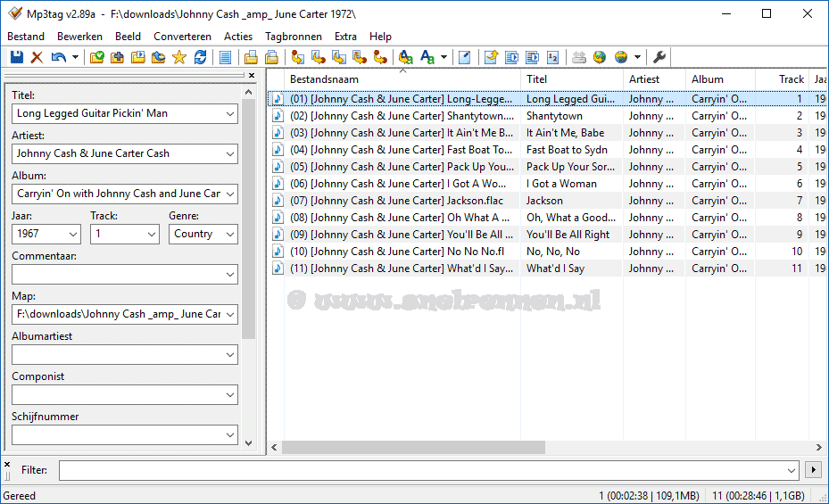Close the Filter bar with its X
This screenshot has height=504, width=829.
[7, 465]
